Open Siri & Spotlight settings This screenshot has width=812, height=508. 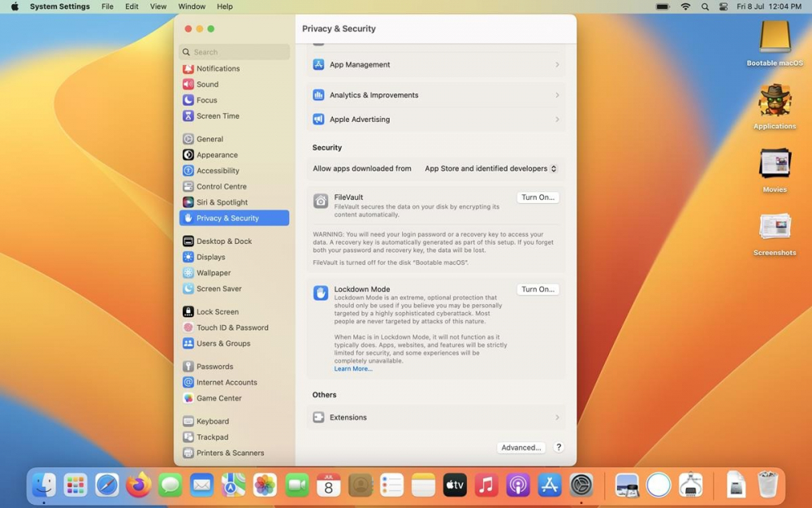(x=222, y=202)
